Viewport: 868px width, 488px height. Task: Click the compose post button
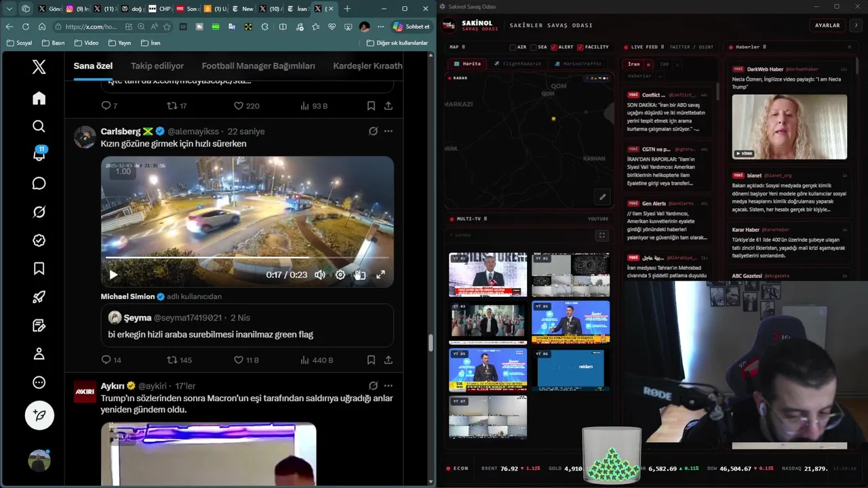[39, 415]
